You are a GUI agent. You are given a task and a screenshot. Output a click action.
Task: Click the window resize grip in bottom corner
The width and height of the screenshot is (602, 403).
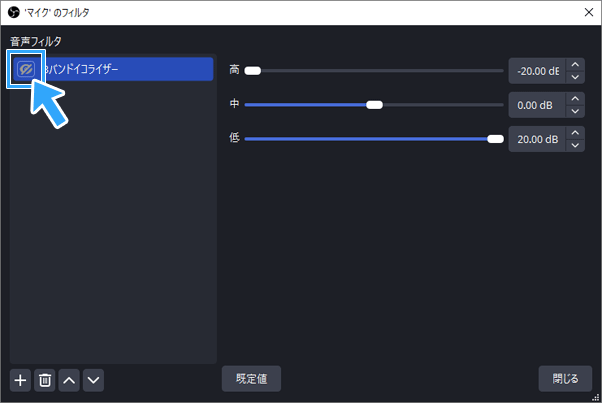(596, 397)
